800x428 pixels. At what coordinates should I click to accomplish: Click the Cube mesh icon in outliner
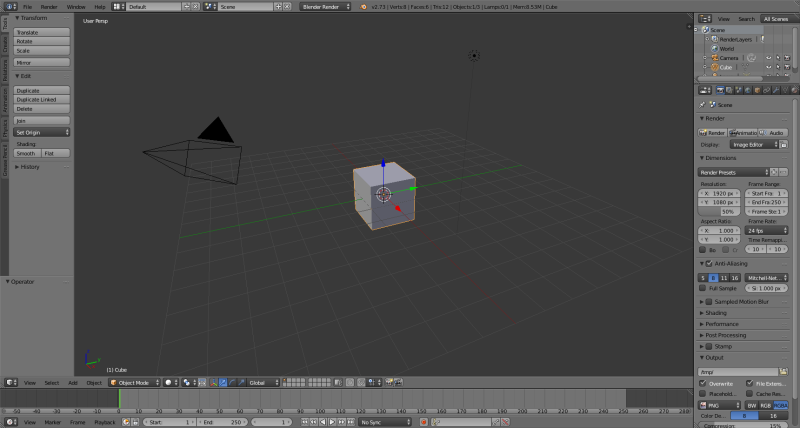(714, 67)
